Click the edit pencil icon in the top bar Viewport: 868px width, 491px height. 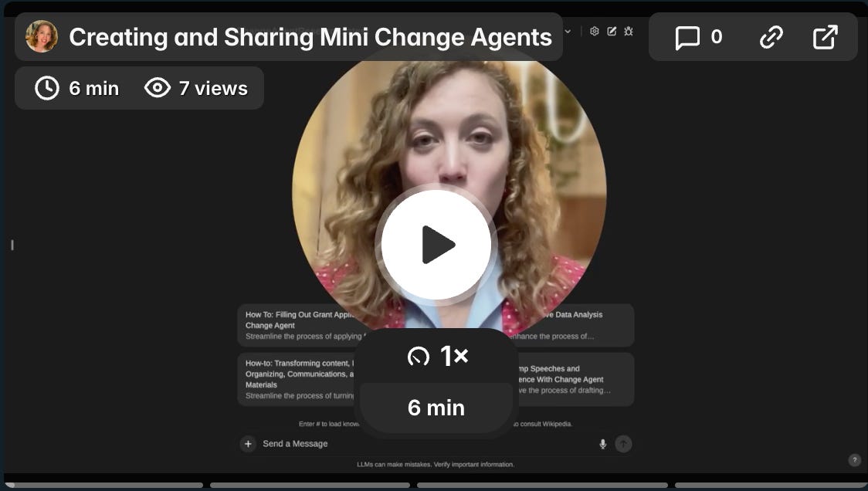pos(611,31)
